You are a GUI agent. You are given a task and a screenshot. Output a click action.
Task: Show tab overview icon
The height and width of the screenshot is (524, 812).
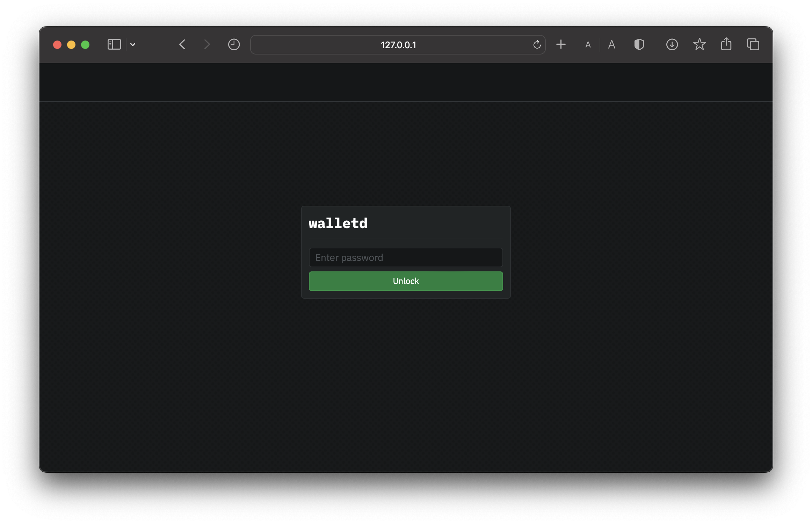753,45
